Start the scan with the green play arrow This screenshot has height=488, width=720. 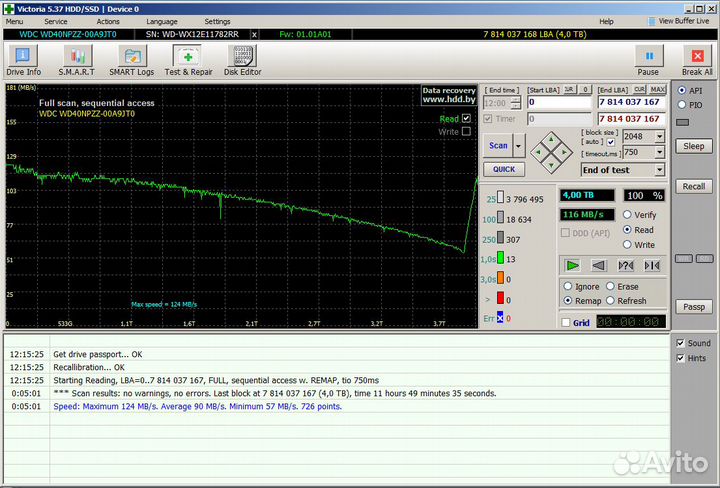[572, 265]
